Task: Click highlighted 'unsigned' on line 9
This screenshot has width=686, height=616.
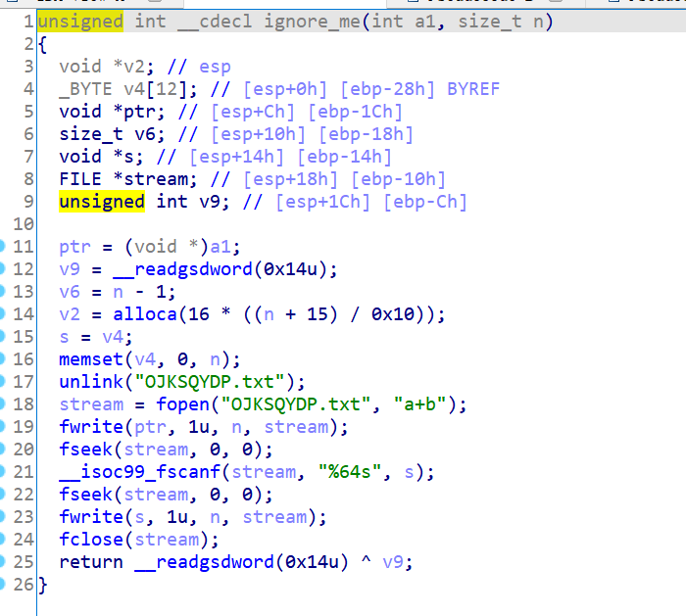Action: tap(102, 202)
